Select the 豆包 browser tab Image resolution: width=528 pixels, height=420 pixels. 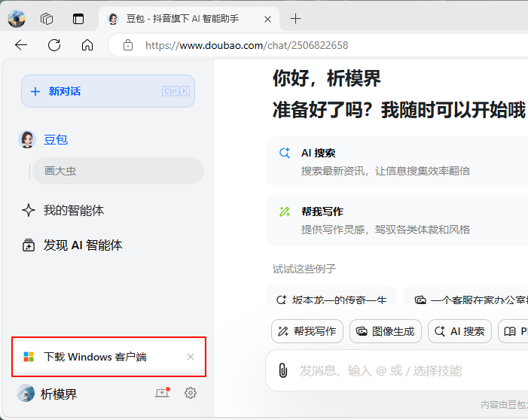[x=189, y=19]
